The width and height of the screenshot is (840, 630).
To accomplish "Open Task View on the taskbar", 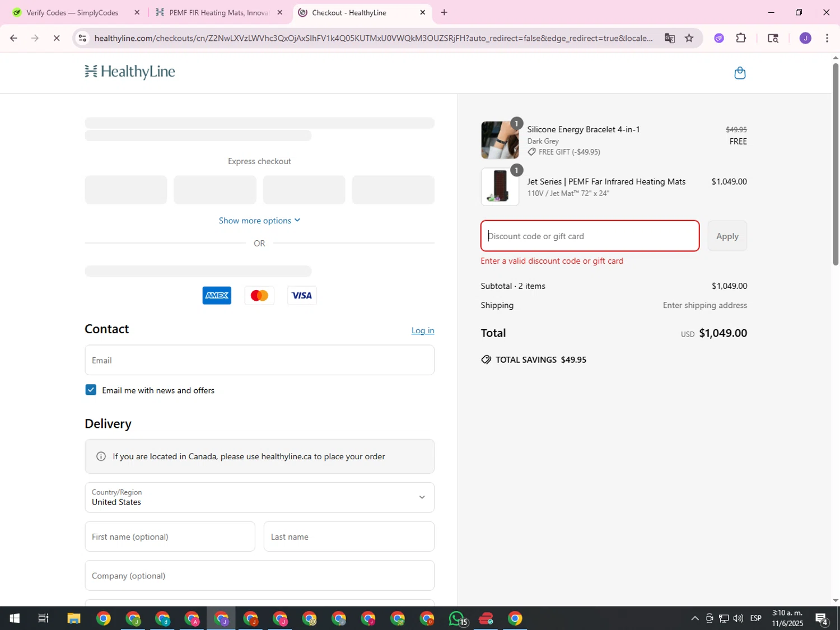I will [43, 618].
